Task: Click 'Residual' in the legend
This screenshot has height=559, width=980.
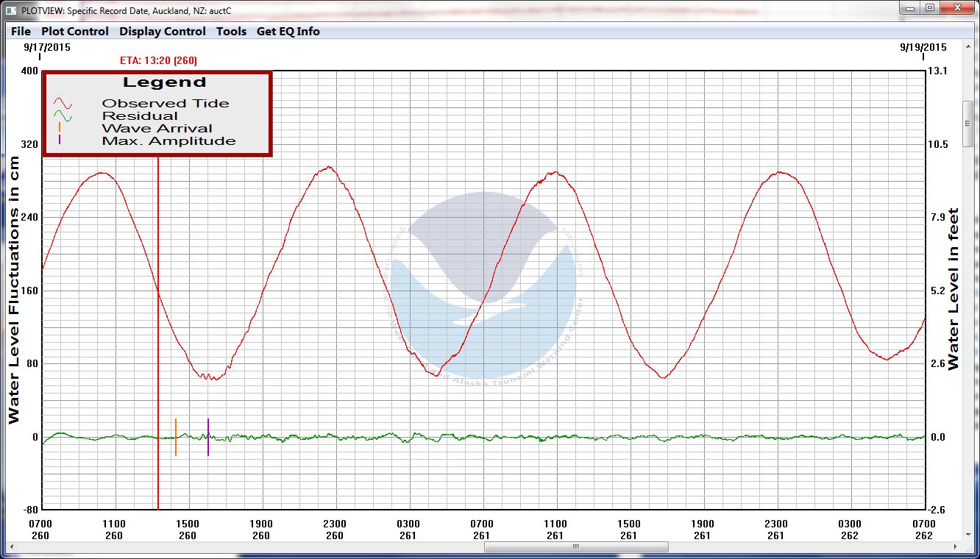Action: pos(140,116)
